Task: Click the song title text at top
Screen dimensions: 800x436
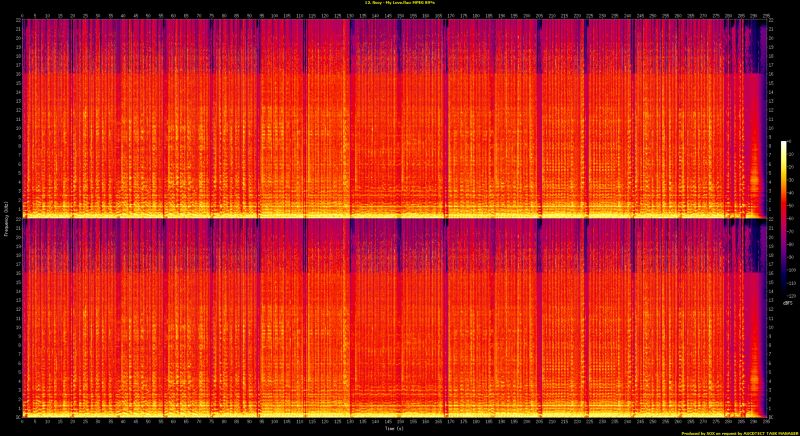Action: click(400, 4)
